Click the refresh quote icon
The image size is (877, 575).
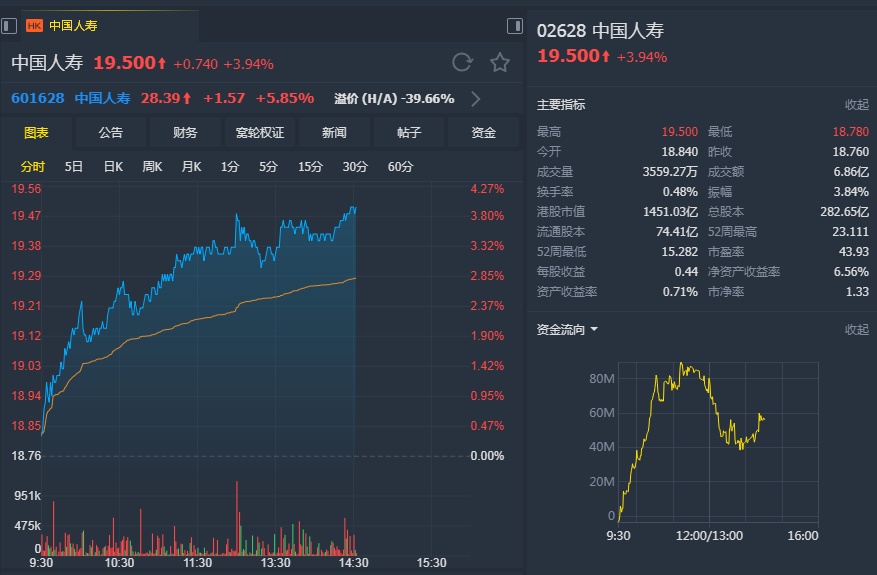coord(462,63)
